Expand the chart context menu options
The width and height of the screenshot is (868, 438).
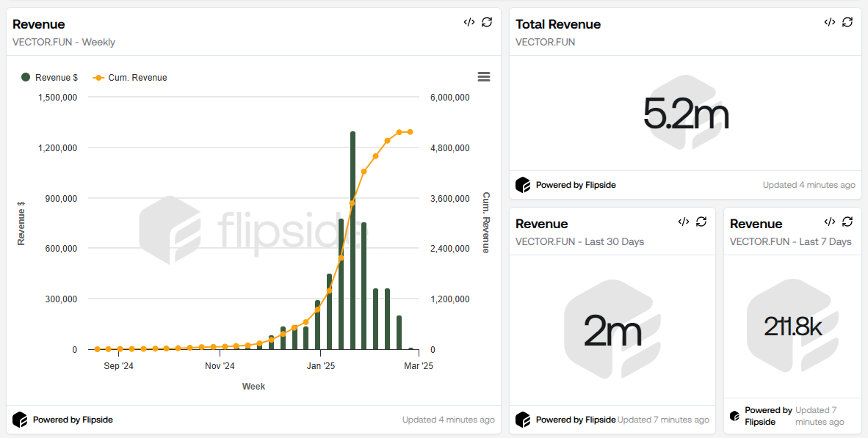[x=483, y=76]
